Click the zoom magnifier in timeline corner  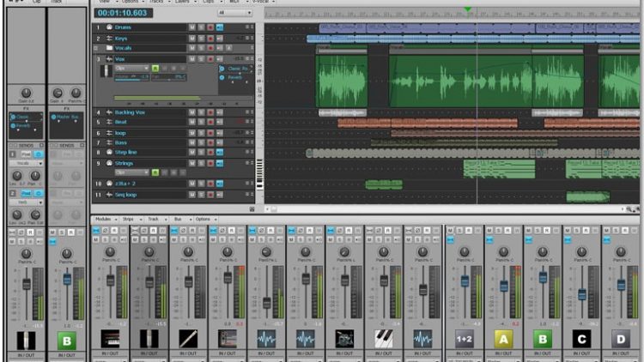629,209
